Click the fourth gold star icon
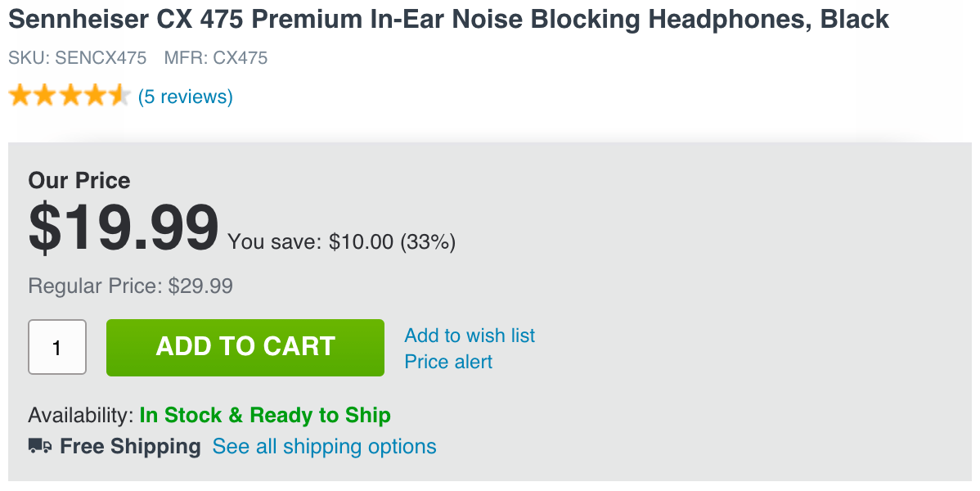This screenshot has width=980, height=491. 94,94
